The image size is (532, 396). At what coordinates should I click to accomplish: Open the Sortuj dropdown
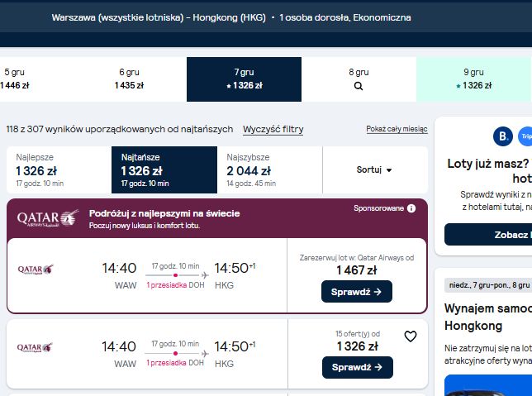pyautogui.click(x=374, y=169)
